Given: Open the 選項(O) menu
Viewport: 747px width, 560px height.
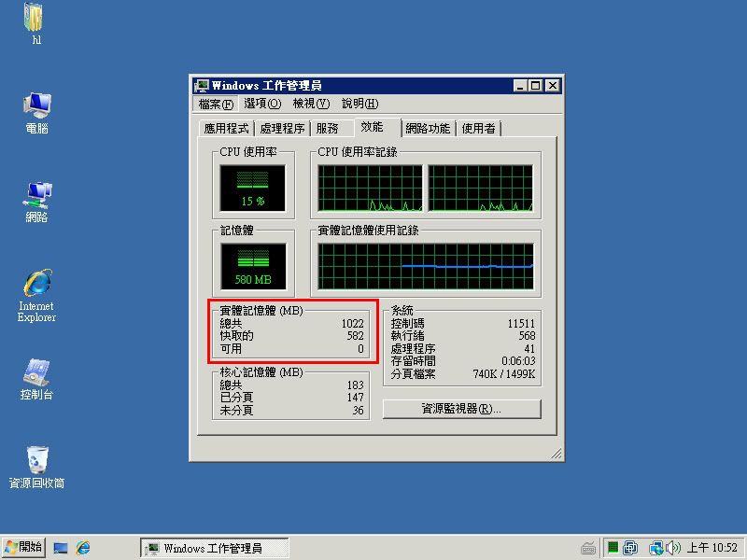Looking at the screenshot, I should click(x=262, y=104).
